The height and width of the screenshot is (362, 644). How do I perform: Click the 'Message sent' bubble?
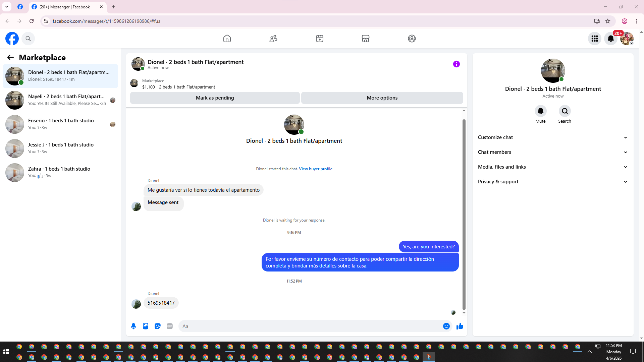click(x=163, y=203)
